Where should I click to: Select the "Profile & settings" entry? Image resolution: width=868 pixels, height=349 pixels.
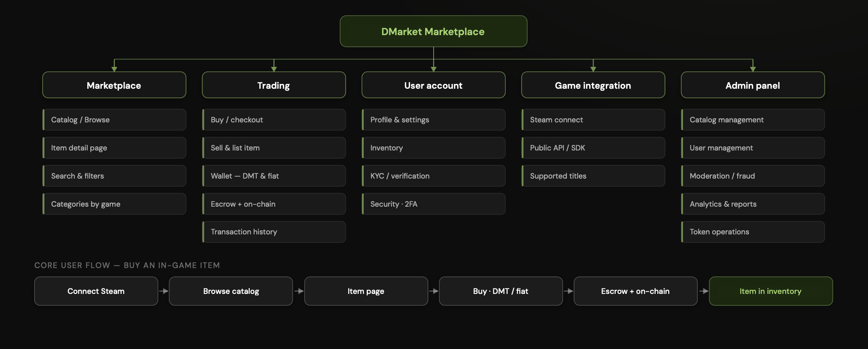tap(434, 120)
